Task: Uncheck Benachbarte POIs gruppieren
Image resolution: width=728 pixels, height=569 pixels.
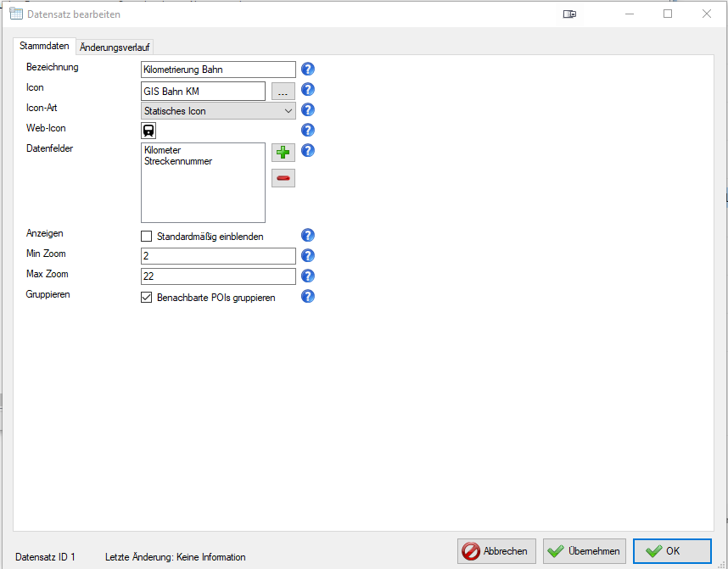Action: click(x=147, y=298)
